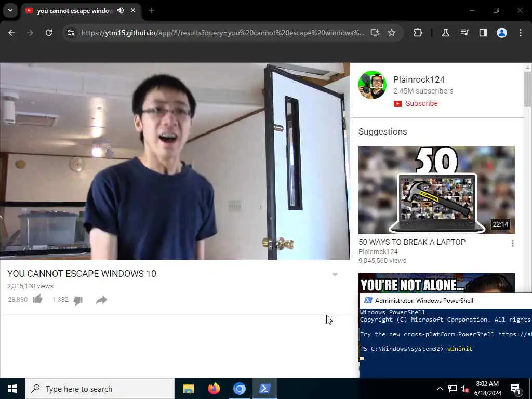Switch to PowerShell taskbar icon

coord(264,389)
